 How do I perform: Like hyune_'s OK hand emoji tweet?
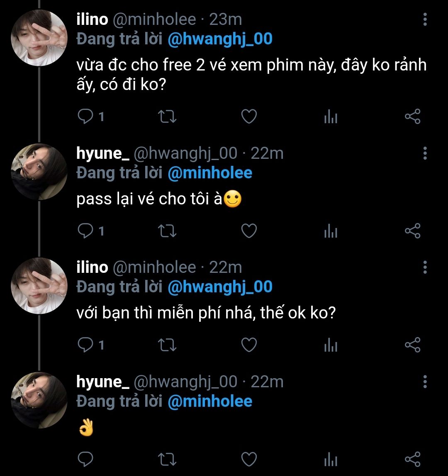tap(249, 459)
